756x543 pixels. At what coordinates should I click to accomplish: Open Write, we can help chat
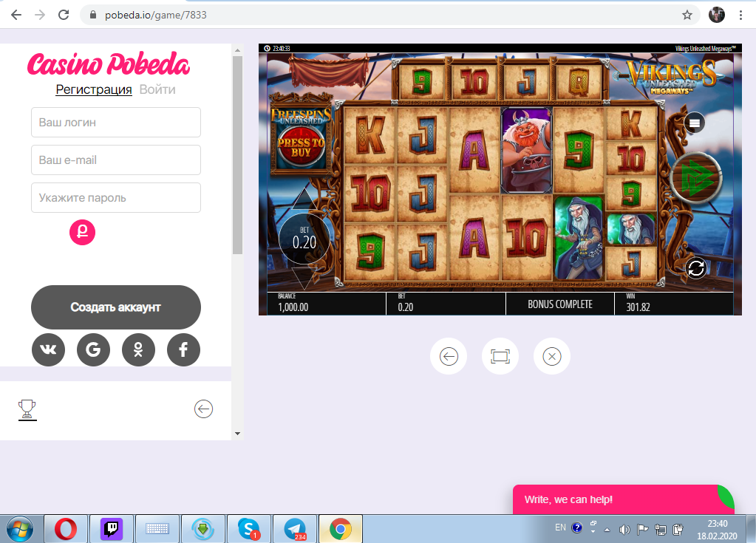tap(623, 499)
